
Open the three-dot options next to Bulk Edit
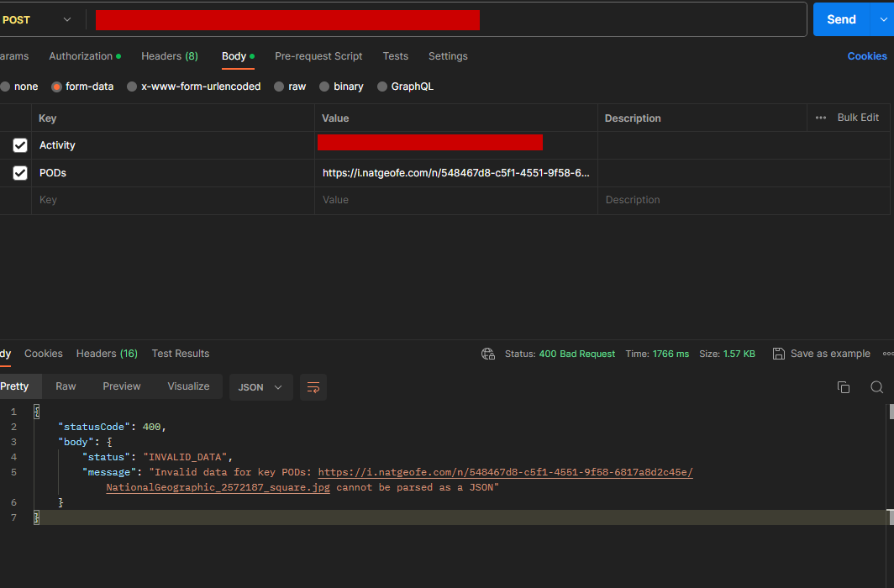(x=820, y=118)
